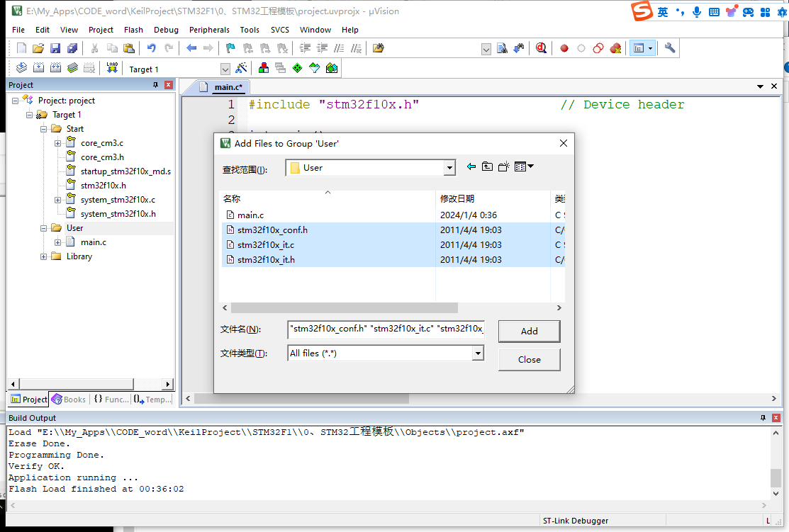Start a debug session with the magnifier-d icon
The height and width of the screenshot is (532, 789).
[542, 48]
